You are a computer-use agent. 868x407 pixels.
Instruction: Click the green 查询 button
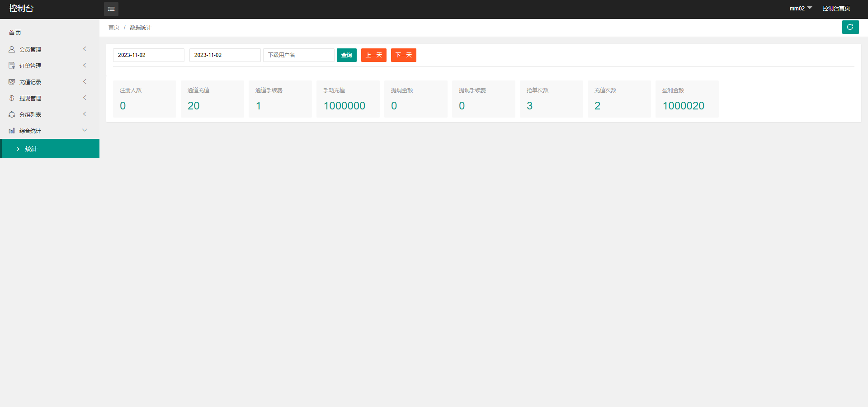(347, 55)
